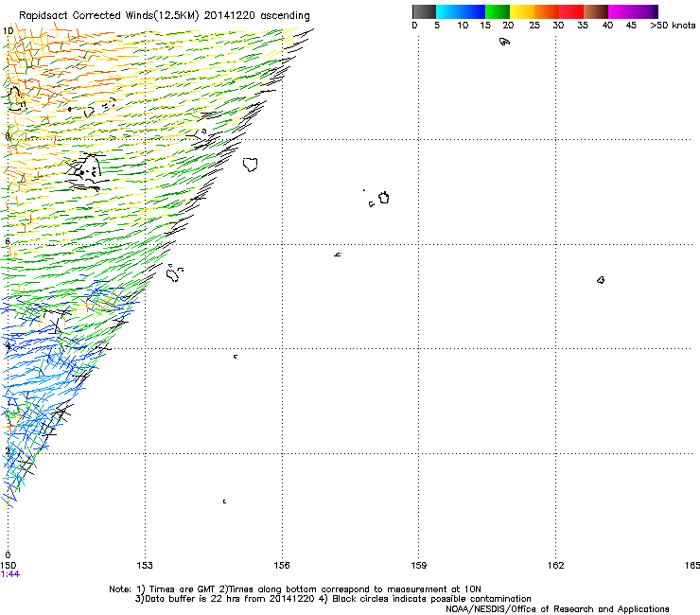Click the blue 10-15 knots legend segment
This screenshot has width=700, height=615.
tap(473, 11)
